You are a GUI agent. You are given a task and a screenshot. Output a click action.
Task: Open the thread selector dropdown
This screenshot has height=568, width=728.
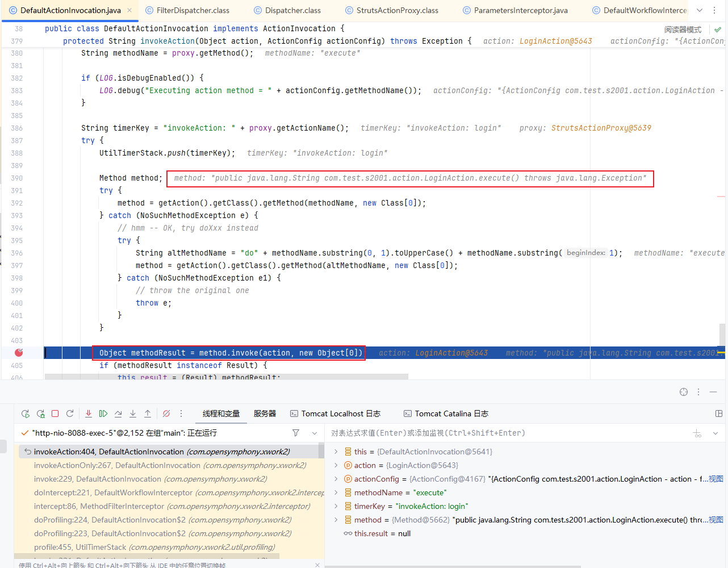point(315,433)
